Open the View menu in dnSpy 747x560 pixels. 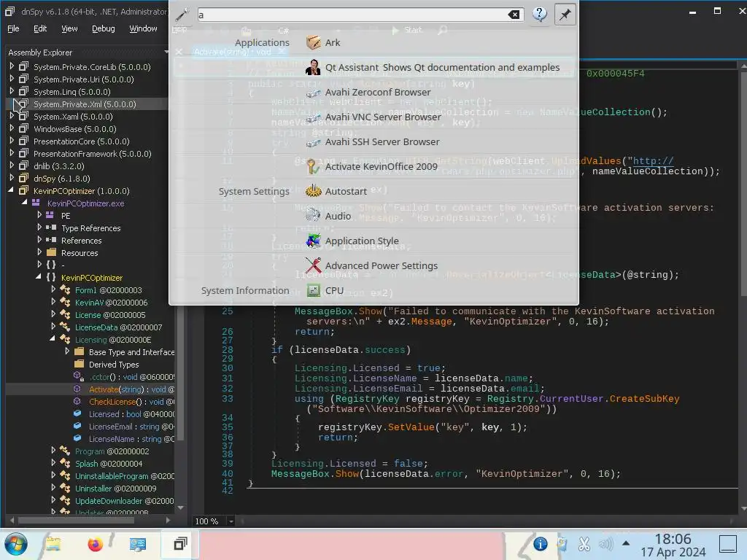pos(69,28)
